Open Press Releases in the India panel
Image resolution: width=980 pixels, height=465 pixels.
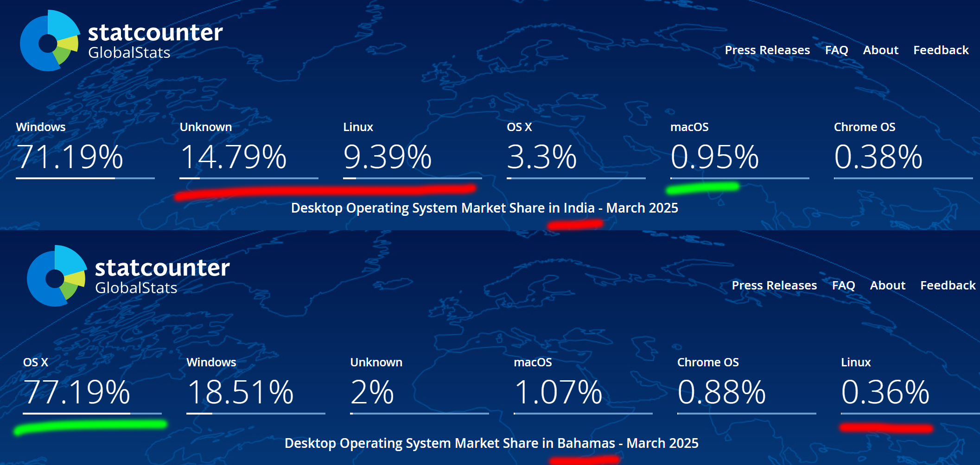coord(767,50)
